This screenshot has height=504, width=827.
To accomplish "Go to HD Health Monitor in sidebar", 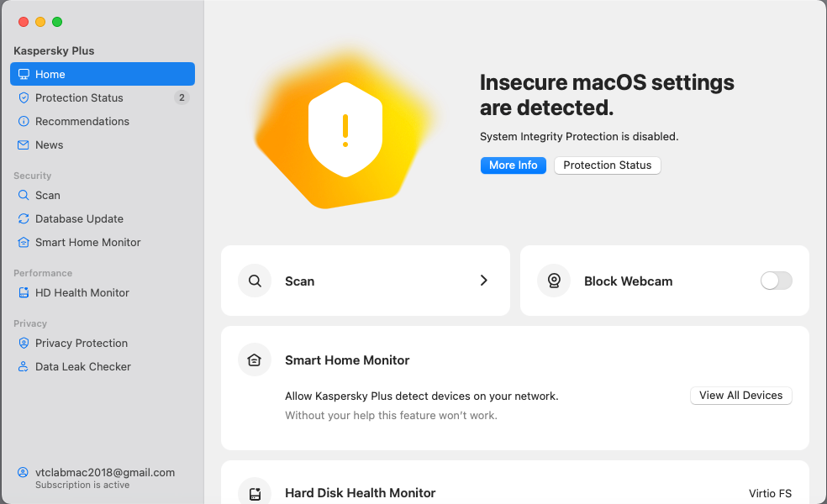I will [x=82, y=292].
